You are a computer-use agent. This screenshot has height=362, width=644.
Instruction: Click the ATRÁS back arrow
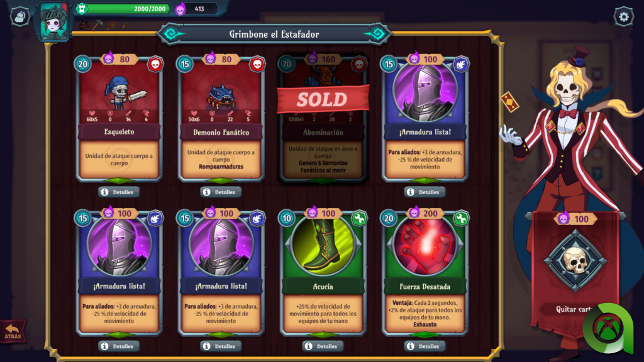click(13, 331)
